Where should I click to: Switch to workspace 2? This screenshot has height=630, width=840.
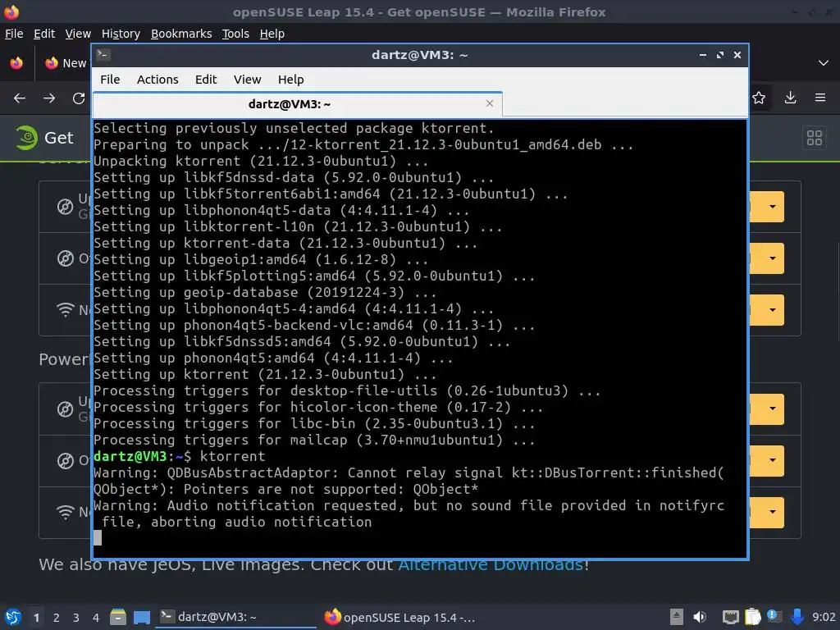point(57,618)
